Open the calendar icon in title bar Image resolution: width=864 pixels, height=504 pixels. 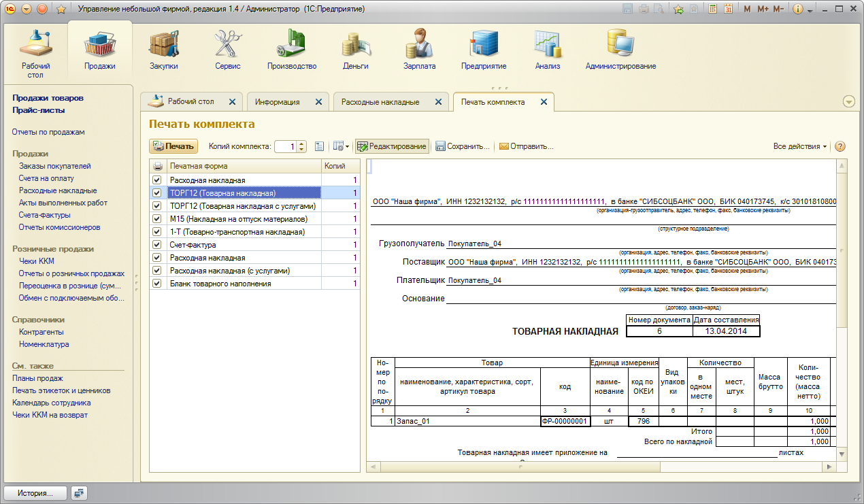click(x=728, y=10)
